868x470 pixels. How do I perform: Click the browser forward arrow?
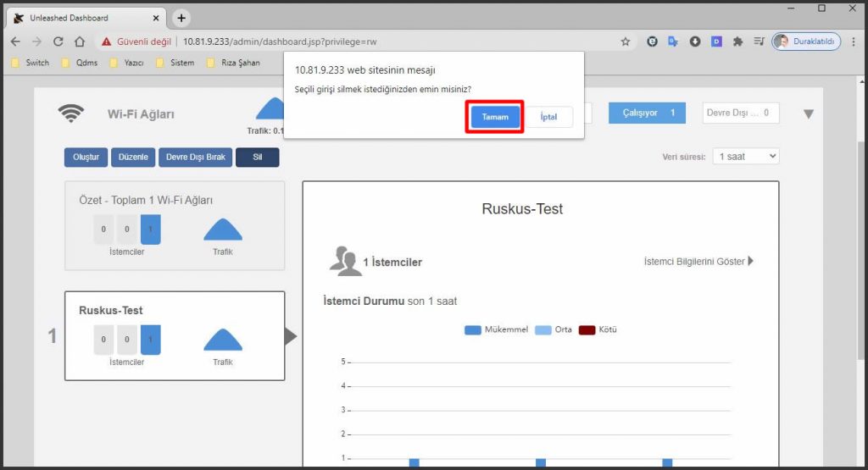pyautogui.click(x=36, y=41)
